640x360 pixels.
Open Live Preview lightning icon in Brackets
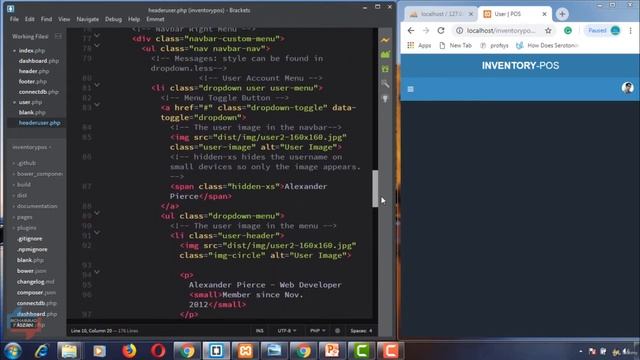point(385,40)
